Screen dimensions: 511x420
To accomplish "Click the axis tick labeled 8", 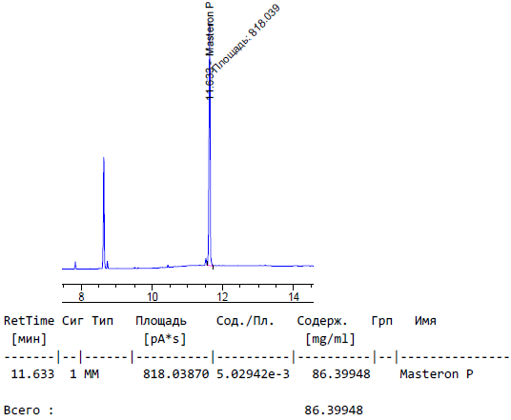I will [81, 296].
